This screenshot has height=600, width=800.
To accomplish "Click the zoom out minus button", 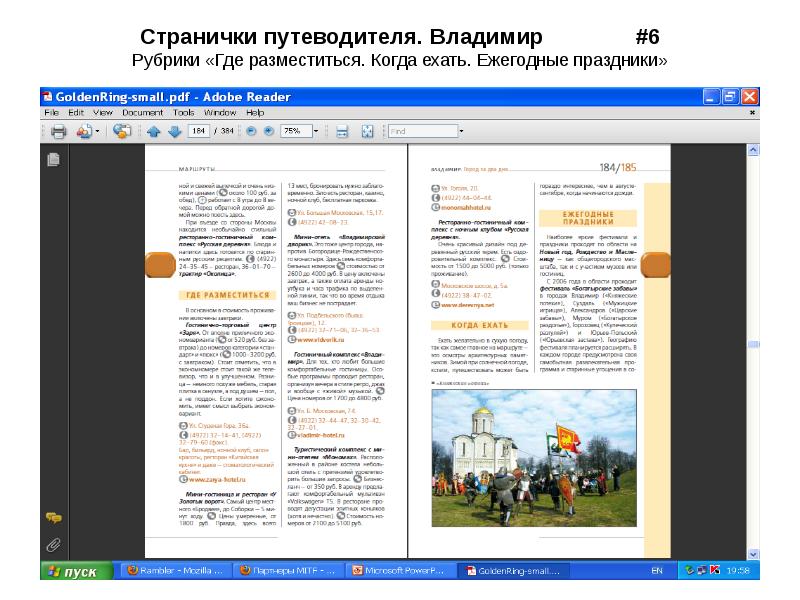I will [251, 131].
